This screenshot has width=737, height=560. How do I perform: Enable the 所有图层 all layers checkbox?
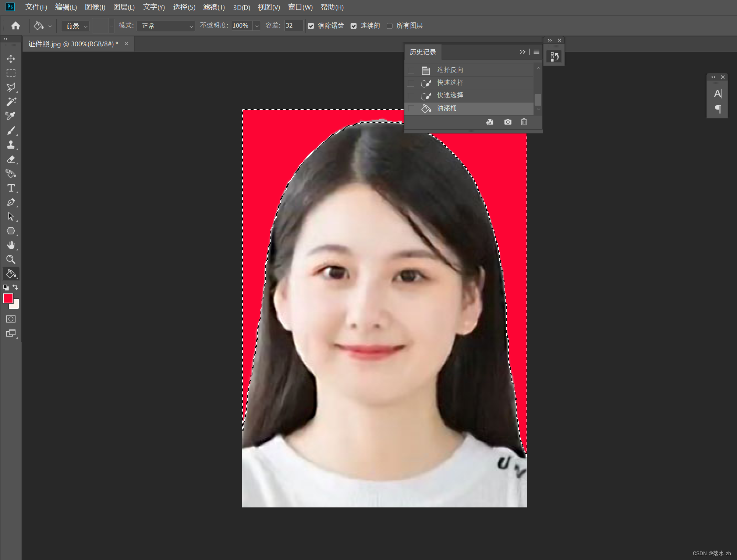tap(390, 26)
